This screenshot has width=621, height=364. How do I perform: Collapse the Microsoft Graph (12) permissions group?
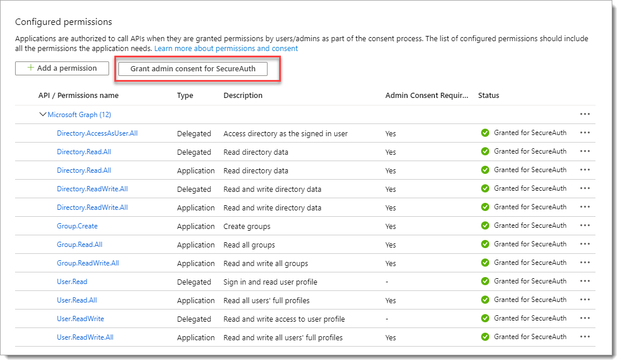point(43,115)
